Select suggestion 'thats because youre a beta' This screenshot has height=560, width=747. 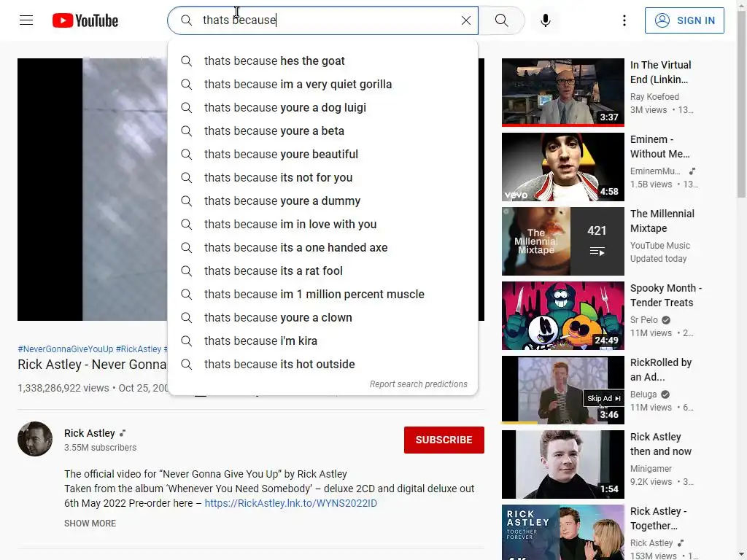pyautogui.click(x=323, y=131)
